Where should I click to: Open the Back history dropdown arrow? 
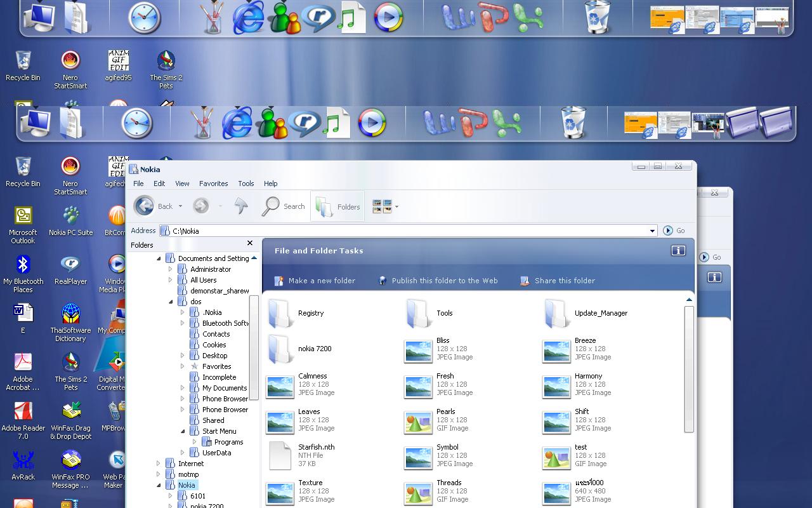click(x=180, y=206)
